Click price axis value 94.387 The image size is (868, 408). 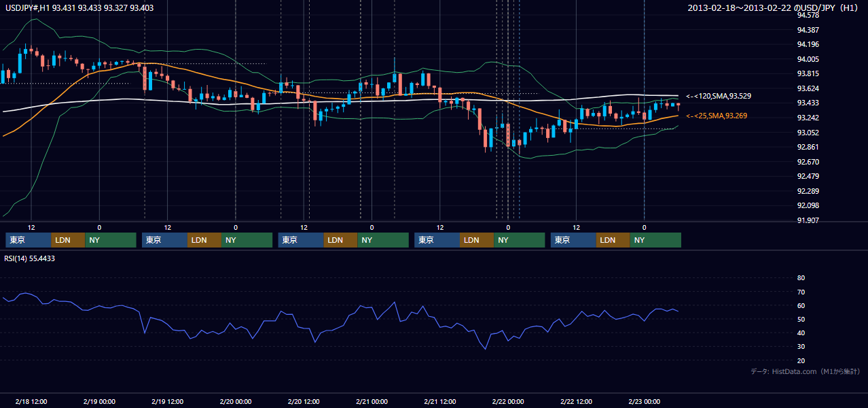click(808, 30)
